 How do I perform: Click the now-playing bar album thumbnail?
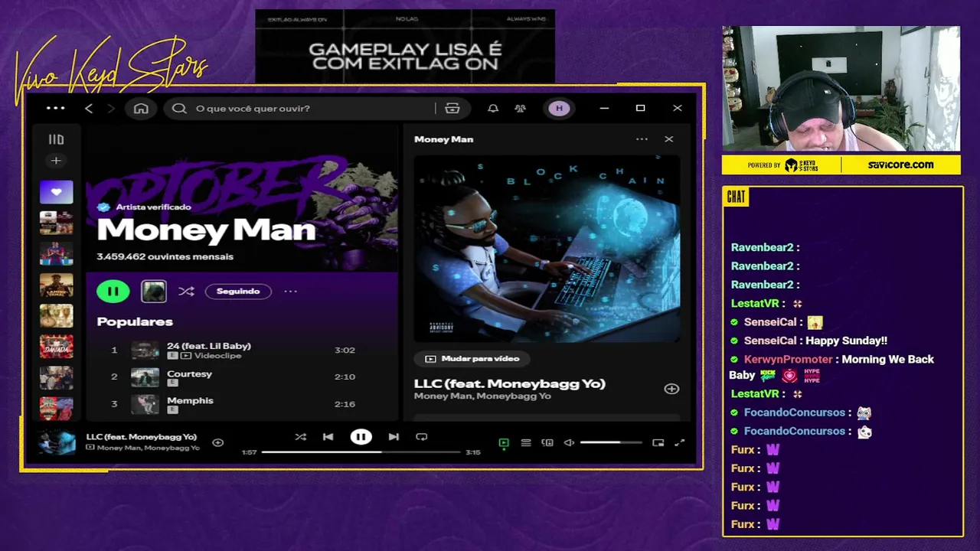click(x=57, y=442)
